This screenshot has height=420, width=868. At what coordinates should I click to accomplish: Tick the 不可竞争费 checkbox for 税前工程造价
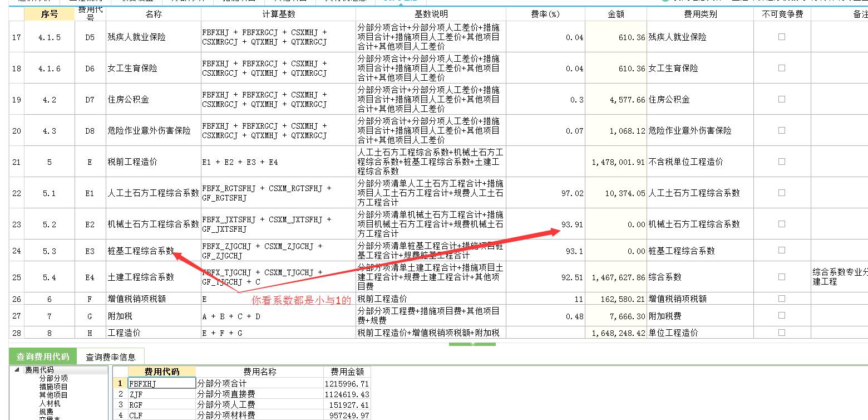(782, 162)
